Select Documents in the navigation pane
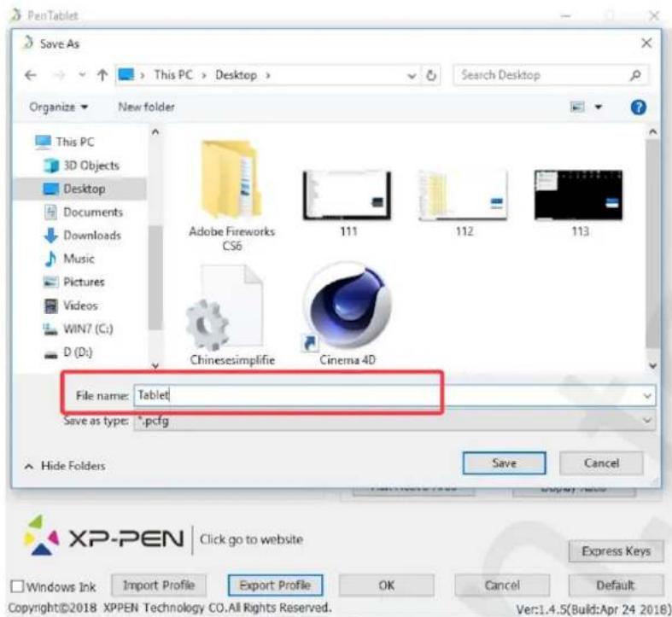Screen dimensions: 672x617 pos(84,212)
